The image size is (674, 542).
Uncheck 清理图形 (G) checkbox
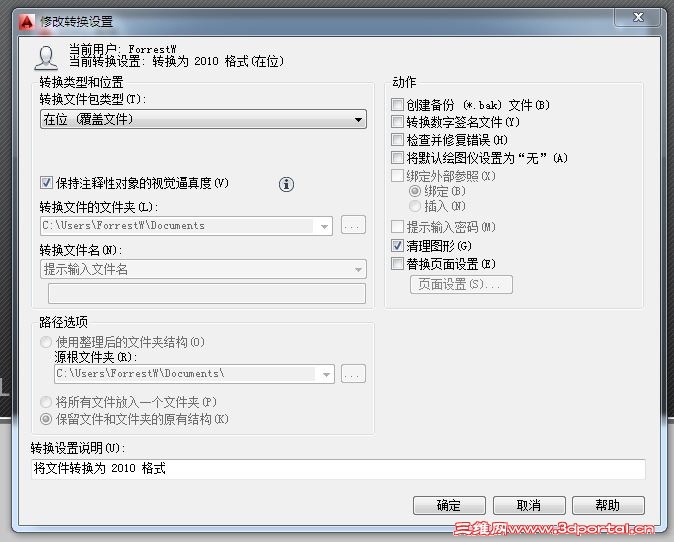[397, 245]
